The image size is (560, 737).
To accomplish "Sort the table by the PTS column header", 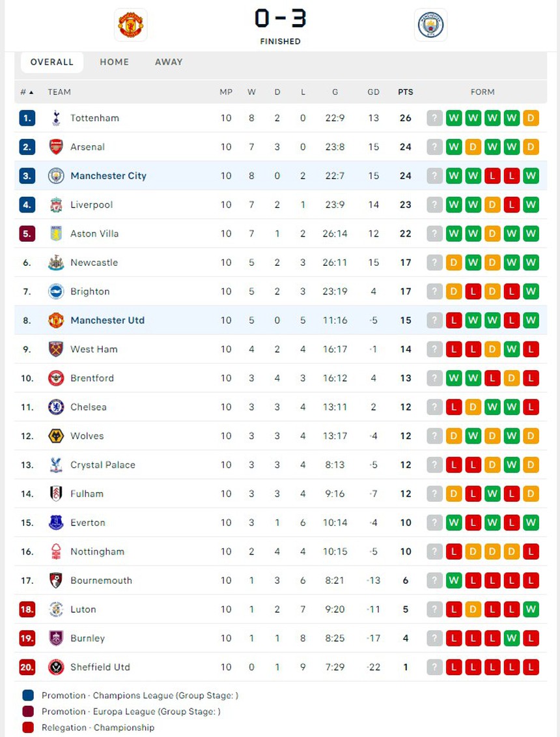I will [406, 92].
